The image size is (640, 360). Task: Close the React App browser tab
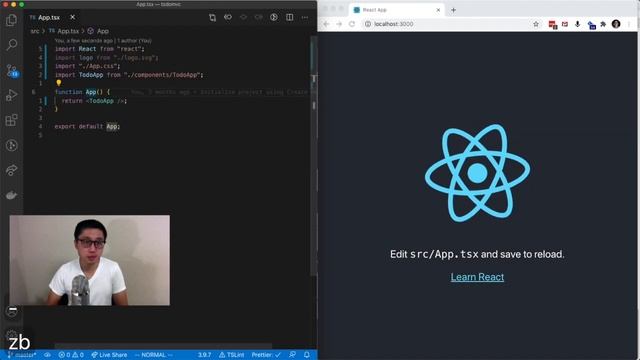tap(438, 10)
